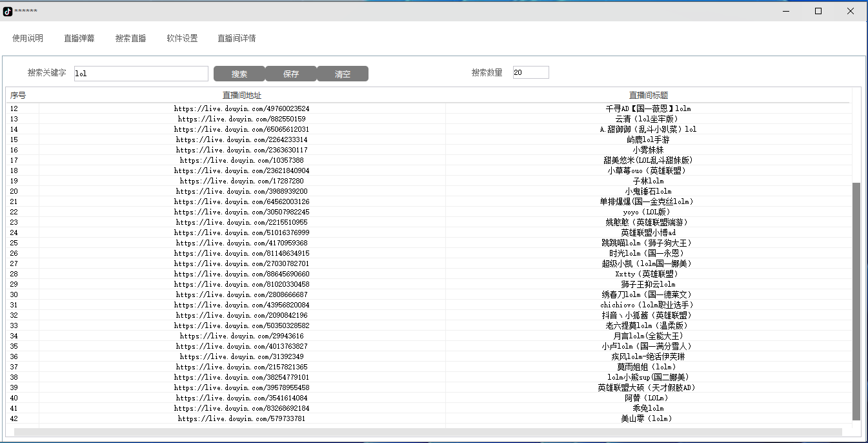
Task: Click the 搜索数量 number field
Action: 530,72
